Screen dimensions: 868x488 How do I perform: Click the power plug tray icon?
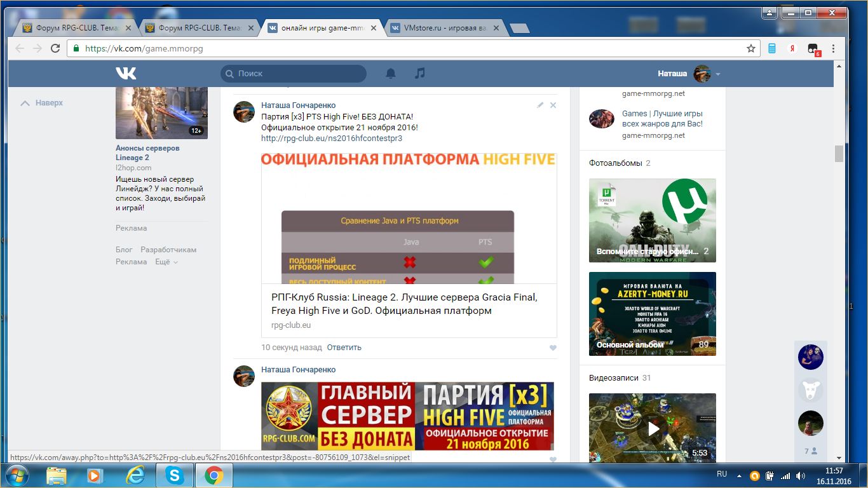770,475
